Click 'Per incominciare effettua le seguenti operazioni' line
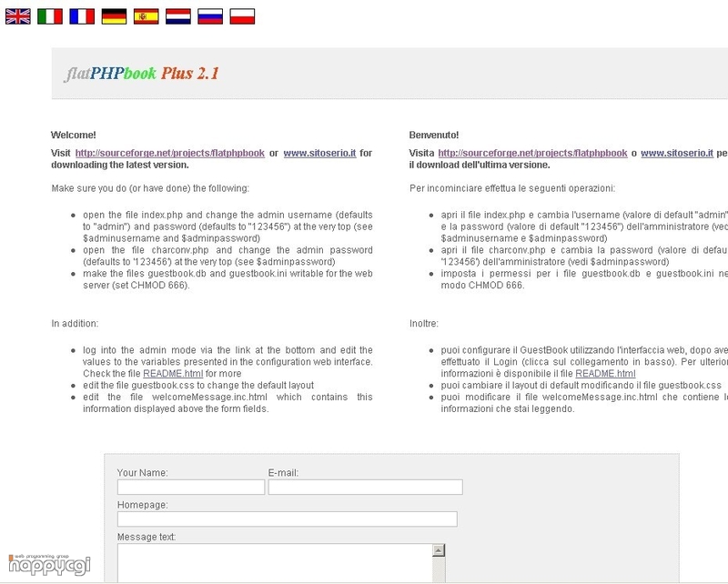 click(512, 188)
